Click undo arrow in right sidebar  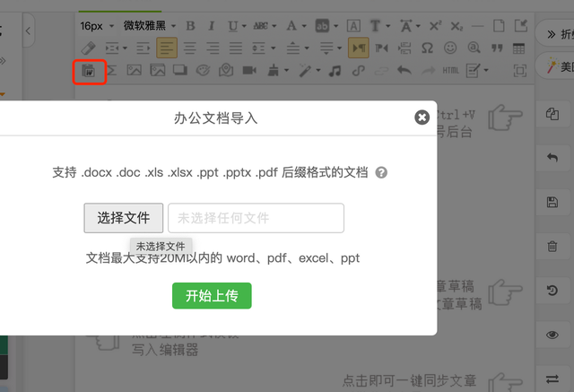(552, 158)
